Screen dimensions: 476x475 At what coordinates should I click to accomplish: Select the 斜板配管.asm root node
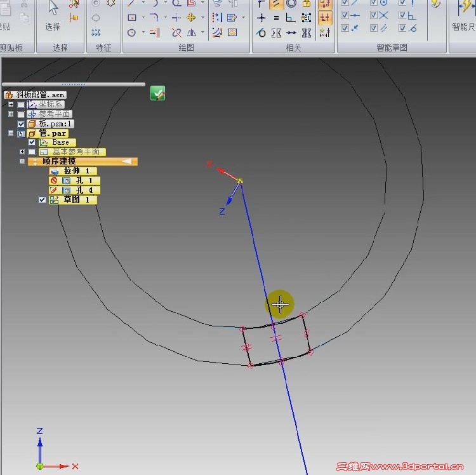(36, 95)
